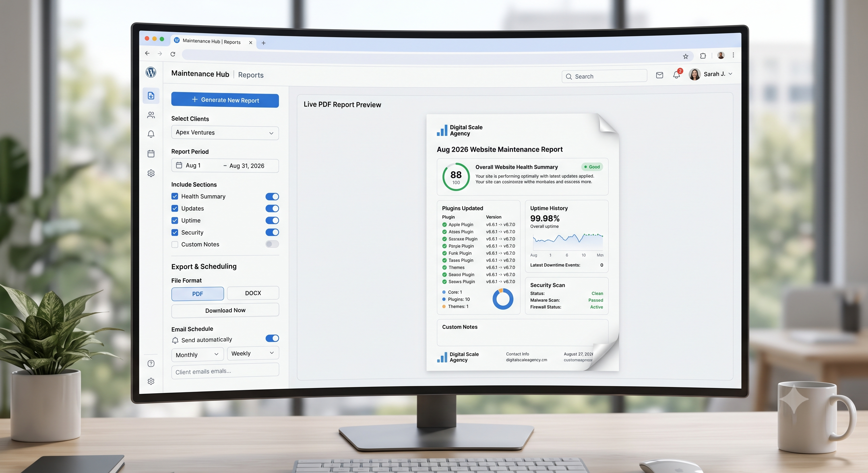
Task: Open the upper gear icon in sidebar
Action: tap(151, 173)
